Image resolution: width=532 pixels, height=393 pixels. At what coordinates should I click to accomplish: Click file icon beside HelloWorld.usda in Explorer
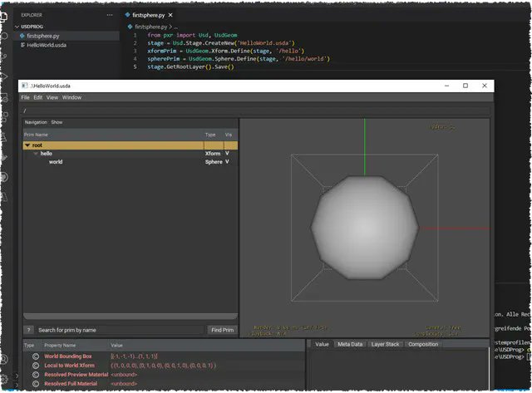pyautogui.click(x=22, y=45)
